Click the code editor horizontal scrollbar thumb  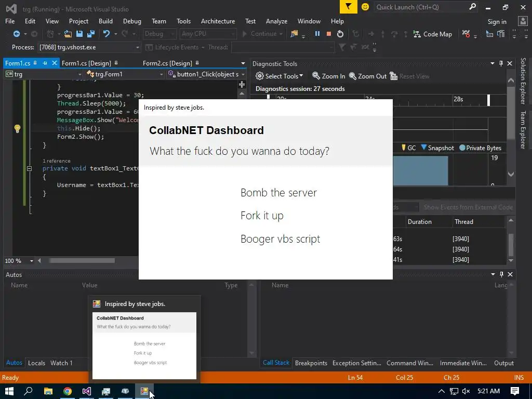82,261
